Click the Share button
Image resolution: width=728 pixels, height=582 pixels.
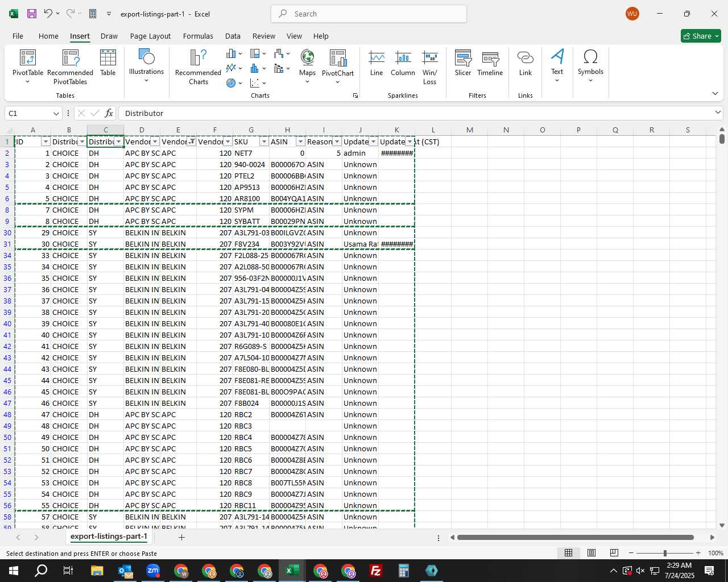(x=701, y=36)
